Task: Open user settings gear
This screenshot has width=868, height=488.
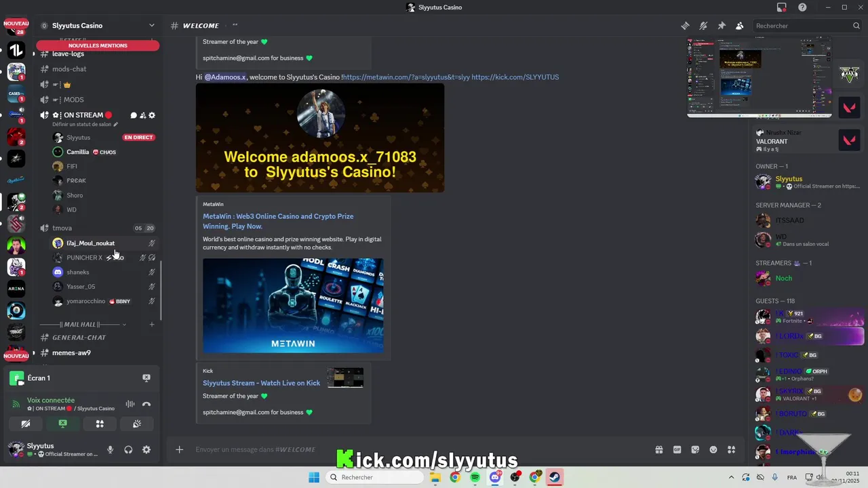Action: (146, 449)
